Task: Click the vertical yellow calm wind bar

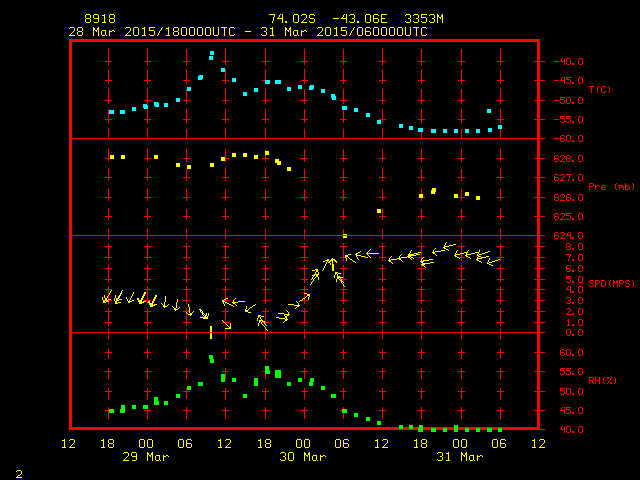Action: (211, 332)
